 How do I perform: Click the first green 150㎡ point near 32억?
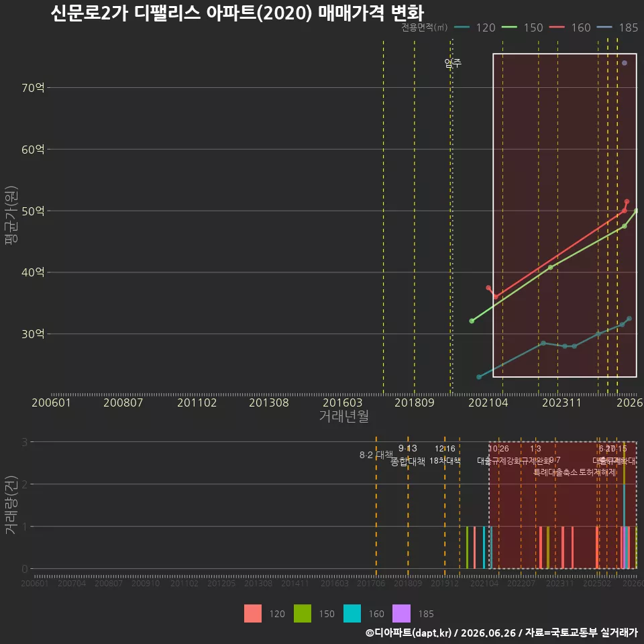coord(472,321)
